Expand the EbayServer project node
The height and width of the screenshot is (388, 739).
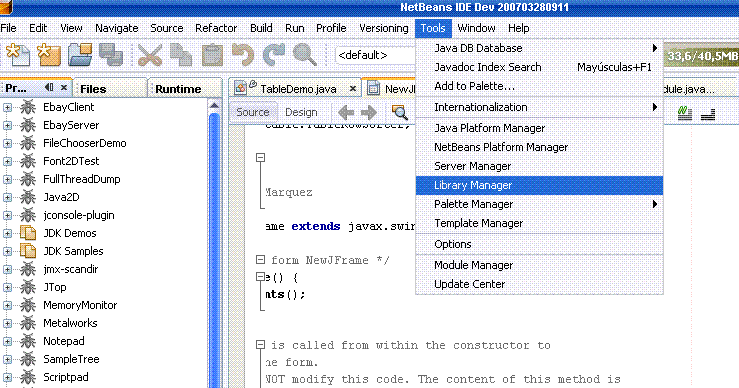click(8, 125)
